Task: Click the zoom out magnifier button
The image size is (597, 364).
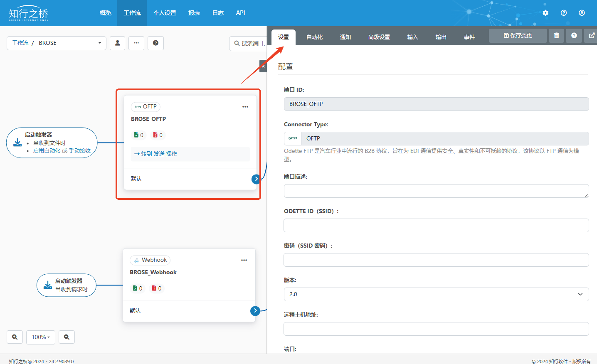Action: [x=67, y=337]
